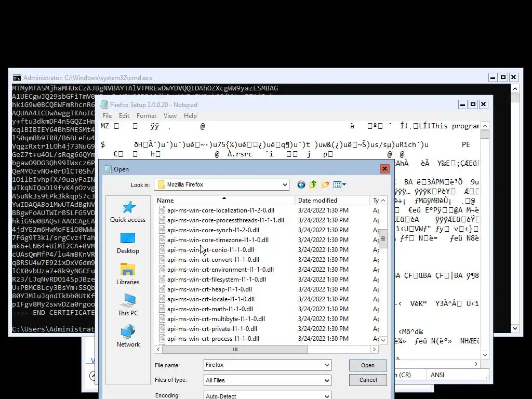
Task: Click file list vertical scrollbar thumb
Action: pos(383,238)
